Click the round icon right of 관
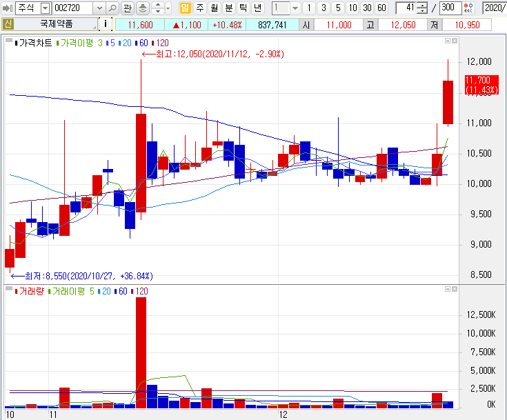 pos(143,8)
